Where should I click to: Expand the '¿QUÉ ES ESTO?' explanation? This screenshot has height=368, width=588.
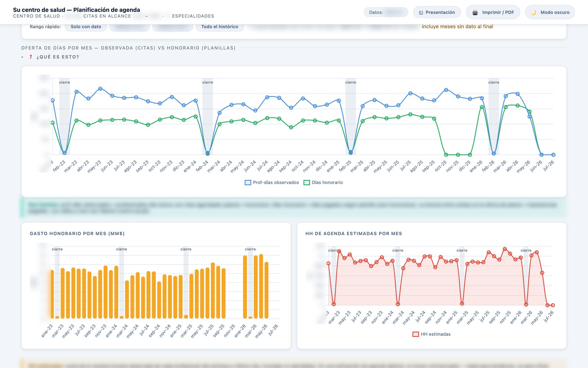click(x=50, y=57)
